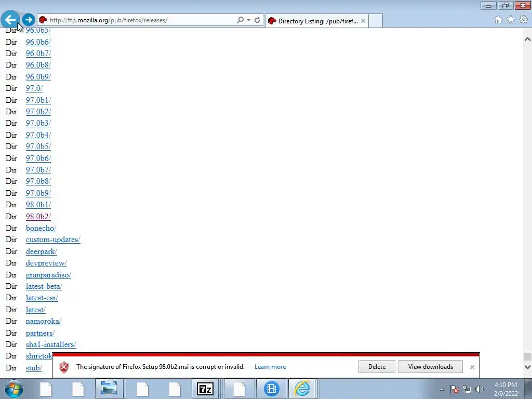Click the site favicon in the address bar
The height and width of the screenshot is (399, 532).
(43, 20)
